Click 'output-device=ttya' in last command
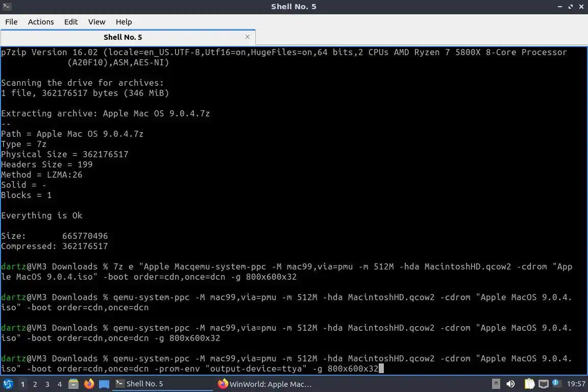 pyautogui.click(x=256, y=369)
